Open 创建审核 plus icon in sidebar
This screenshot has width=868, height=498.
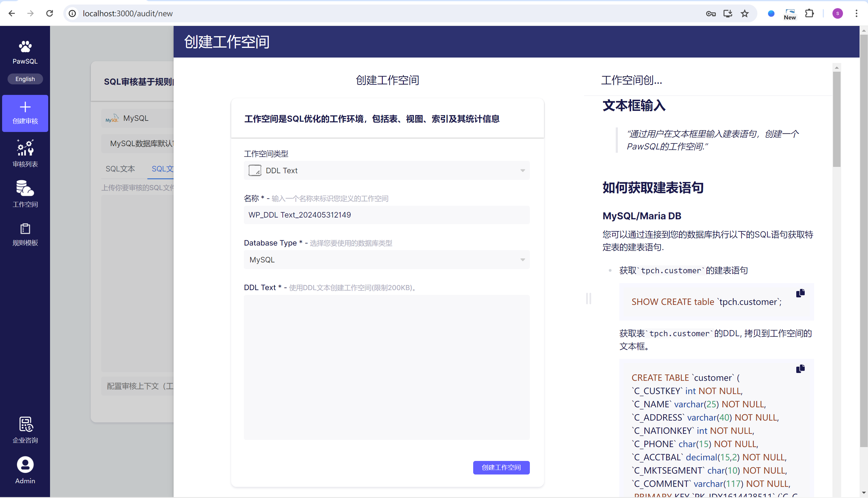pos(25,107)
